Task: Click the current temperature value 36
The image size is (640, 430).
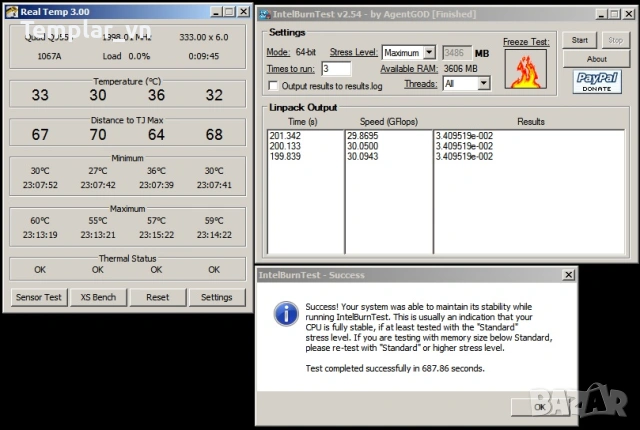Action: click(x=156, y=95)
